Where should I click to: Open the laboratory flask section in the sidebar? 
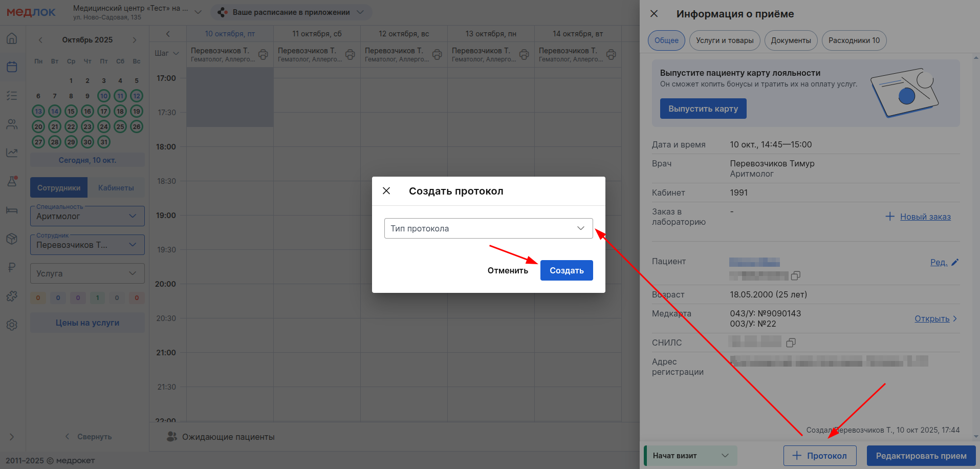coord(12,181)
